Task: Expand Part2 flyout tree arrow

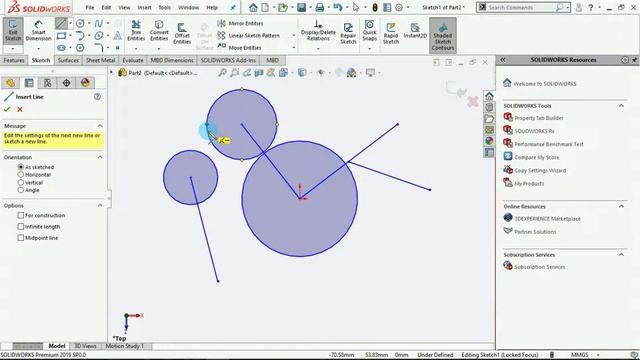Action: 111,73
